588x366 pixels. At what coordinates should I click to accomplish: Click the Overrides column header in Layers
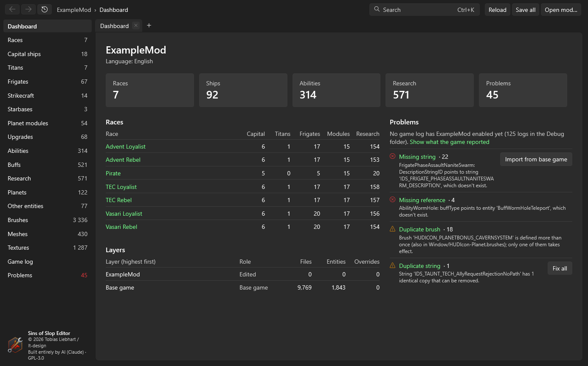367,262
